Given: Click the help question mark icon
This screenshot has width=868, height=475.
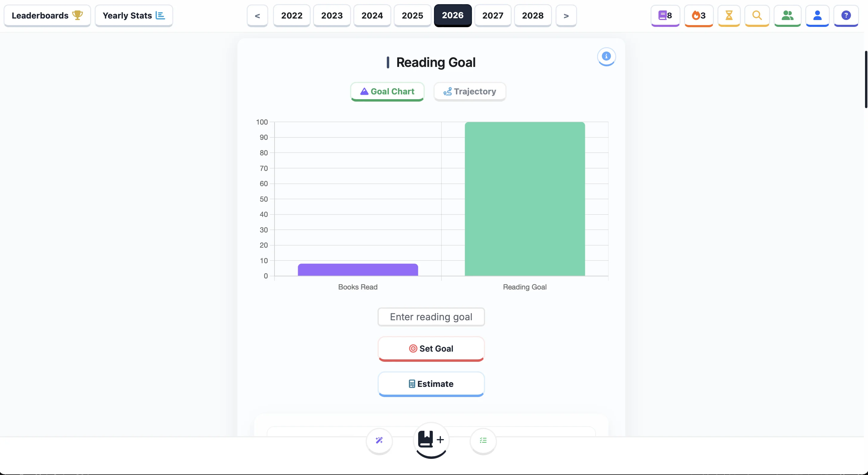Looking at the screenshot, I should click(x=846, y=16).
